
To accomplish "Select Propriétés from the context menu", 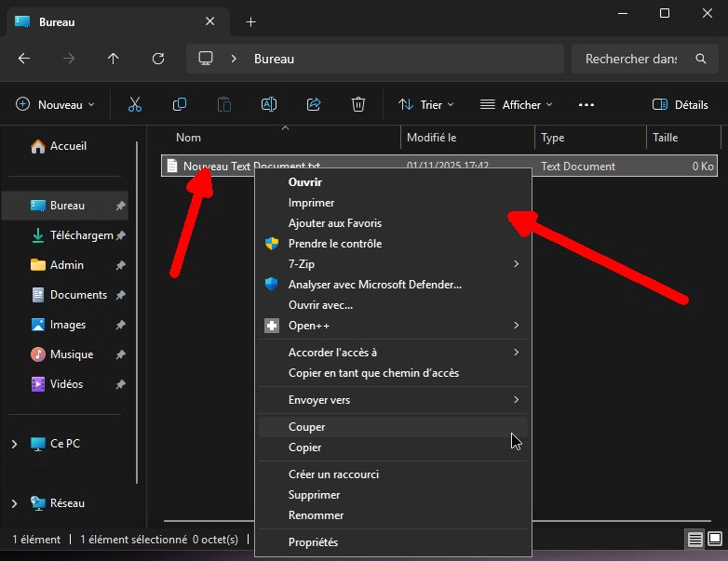I will click(313, 542).
